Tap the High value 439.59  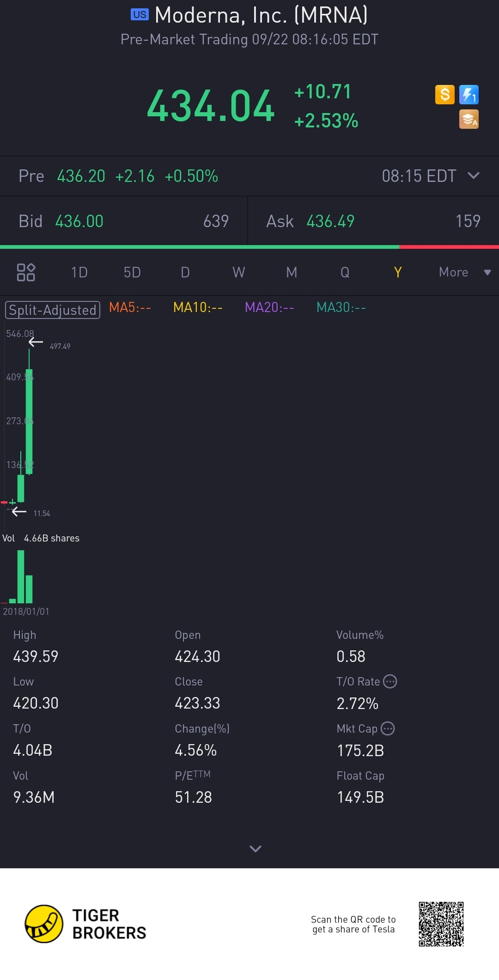point(36,656)
